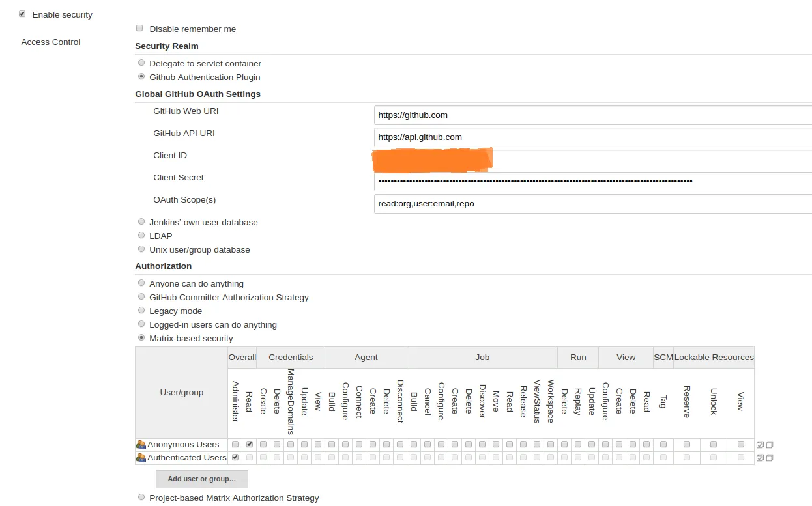Enable Run Replay for Anonymous Users
812x506 pixels.
tap(578, 444)
